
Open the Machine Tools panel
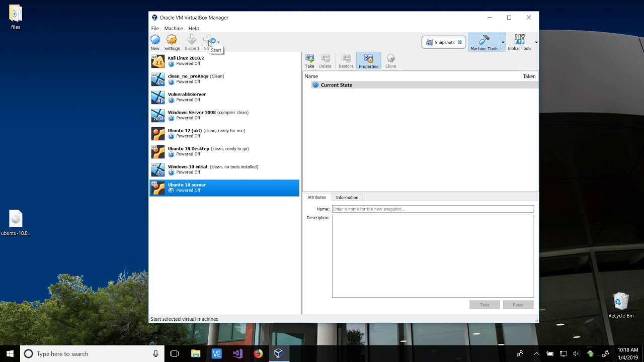click(x=484, y=43)
